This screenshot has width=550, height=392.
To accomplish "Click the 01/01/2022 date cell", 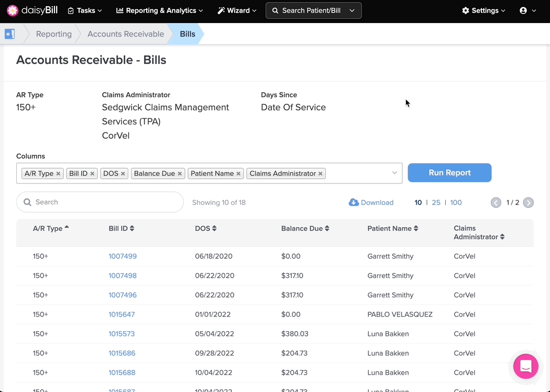I will click(213, 314).
